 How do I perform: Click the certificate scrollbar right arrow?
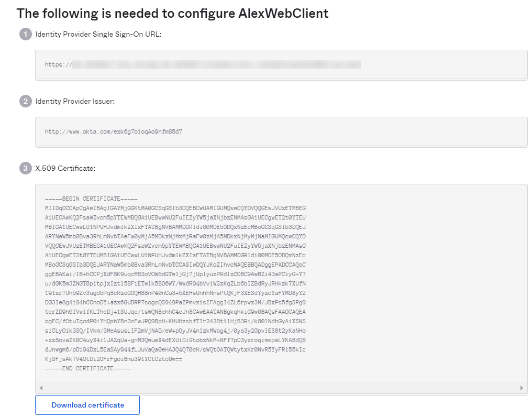click(x=522, y=388)
